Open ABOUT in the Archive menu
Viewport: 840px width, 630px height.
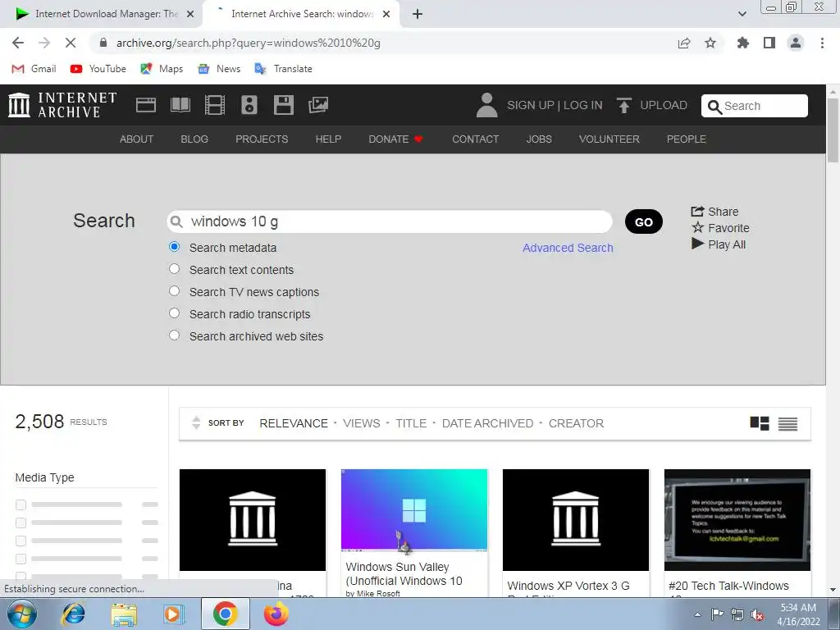136,139
